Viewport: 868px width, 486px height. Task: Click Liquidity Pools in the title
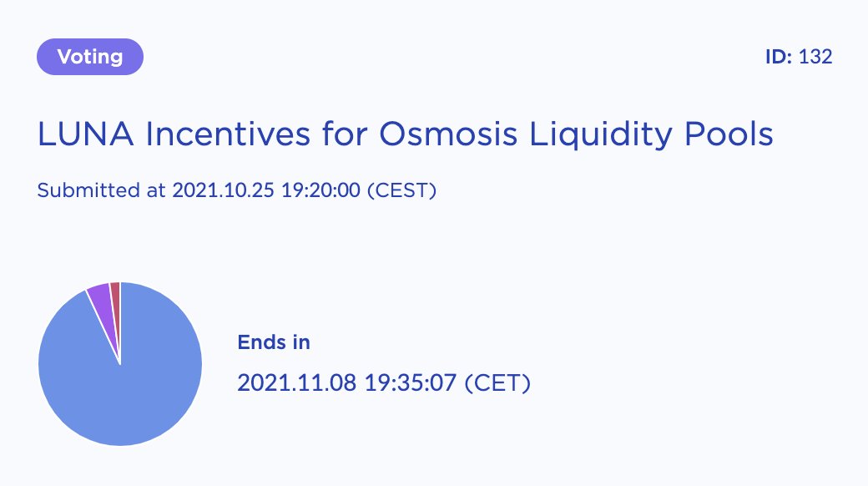652,135
